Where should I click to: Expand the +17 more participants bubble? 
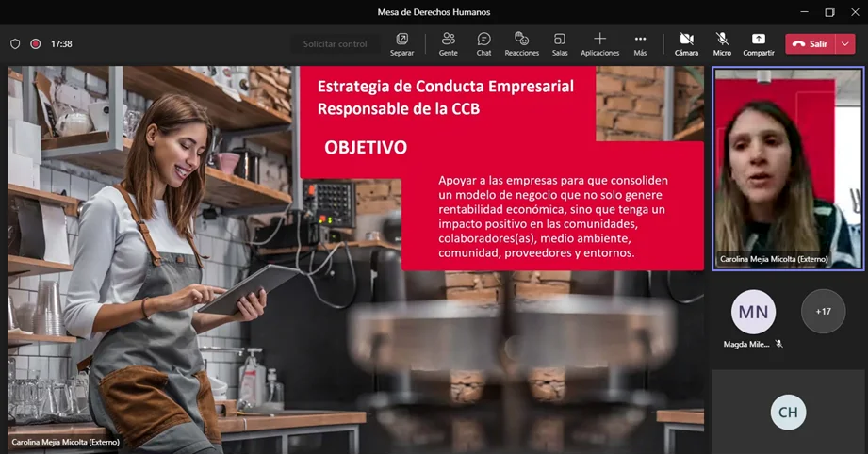point(823,311)
